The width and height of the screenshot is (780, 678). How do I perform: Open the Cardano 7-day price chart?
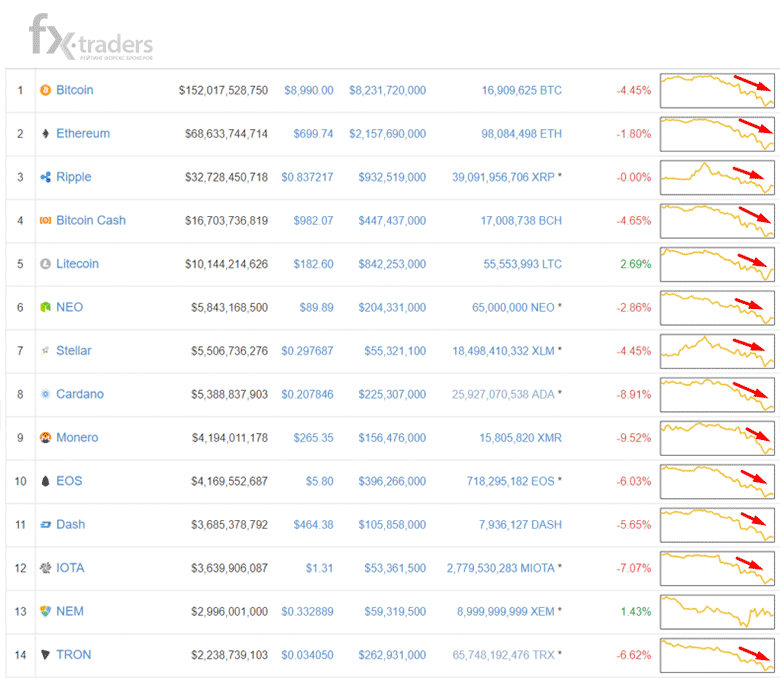point(717,394)
